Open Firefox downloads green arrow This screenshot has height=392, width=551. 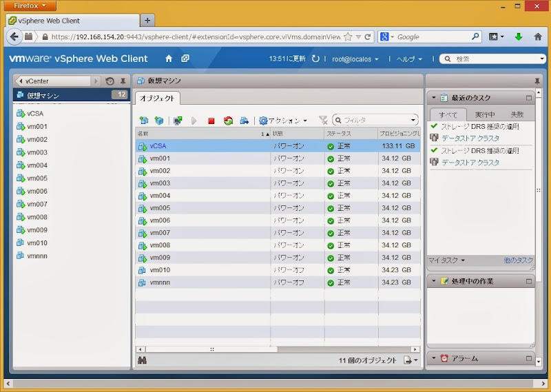tap(519, 37)
